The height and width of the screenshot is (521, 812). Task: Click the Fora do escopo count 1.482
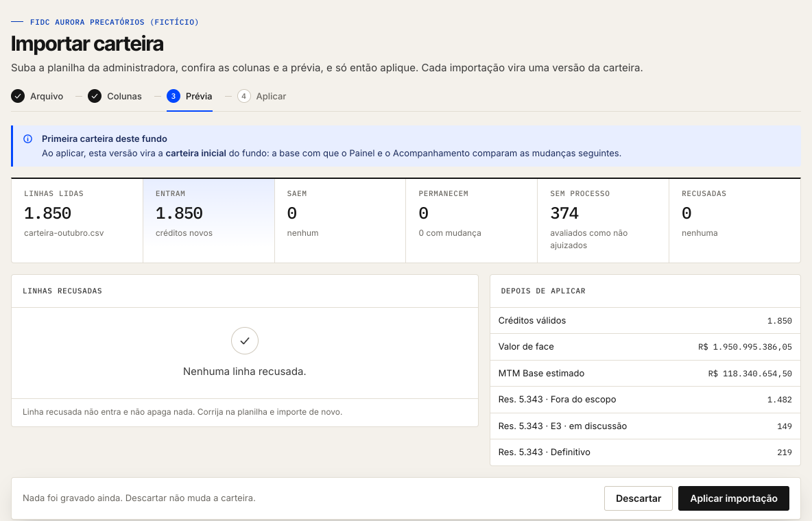(x=779, y=400)
